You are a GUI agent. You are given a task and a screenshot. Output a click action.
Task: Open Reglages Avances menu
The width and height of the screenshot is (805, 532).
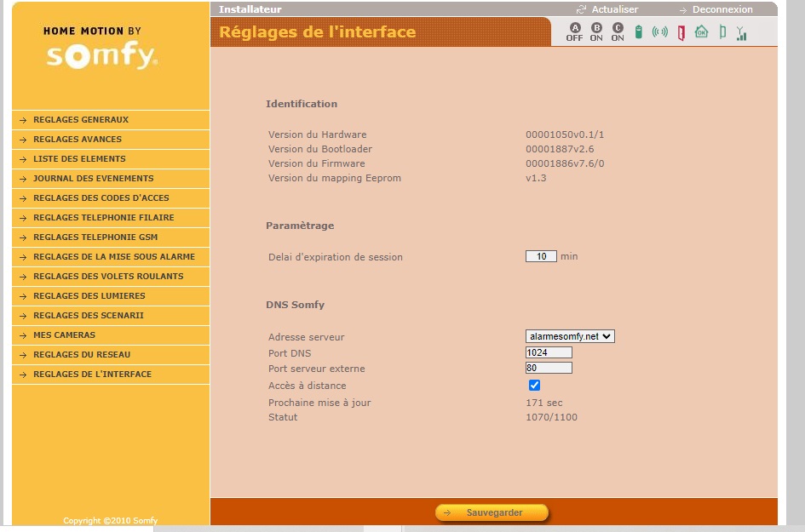click(111, 139)
